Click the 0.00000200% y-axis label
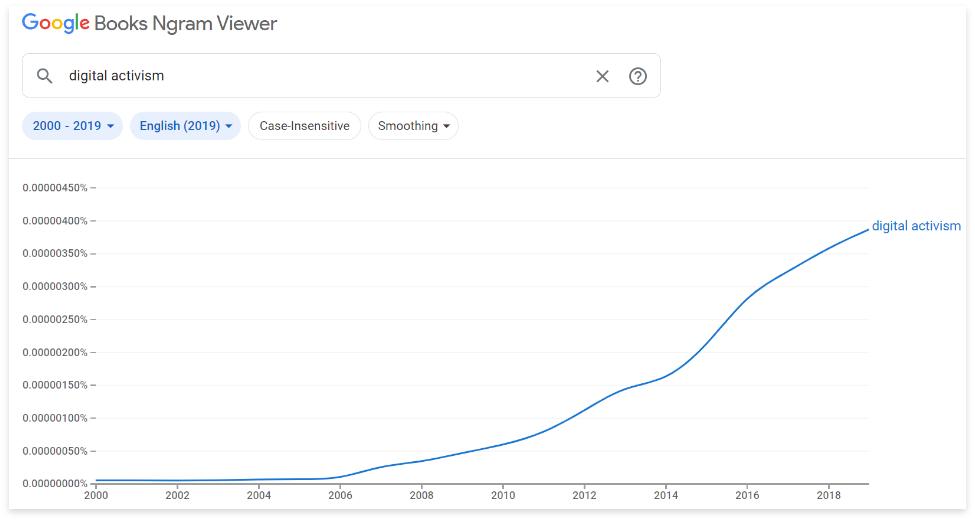The image size is (975, 521). point(55,352)
